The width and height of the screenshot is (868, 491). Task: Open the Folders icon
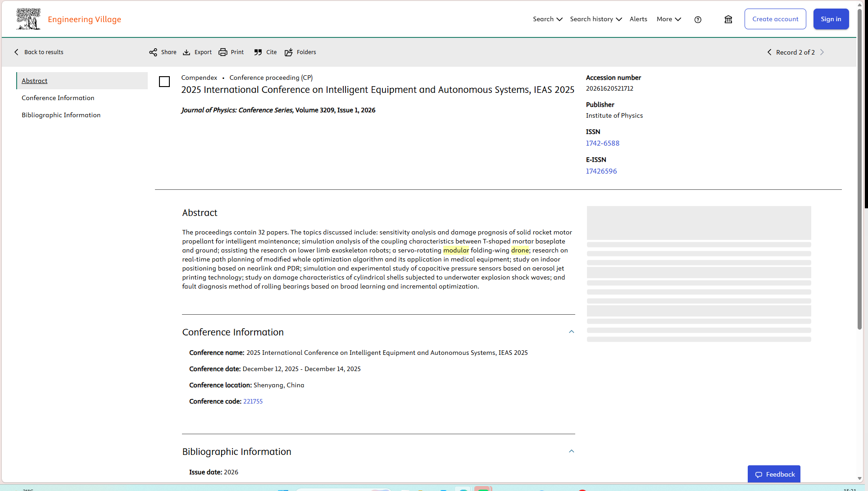pyautogui.click(x=289, y=52)
